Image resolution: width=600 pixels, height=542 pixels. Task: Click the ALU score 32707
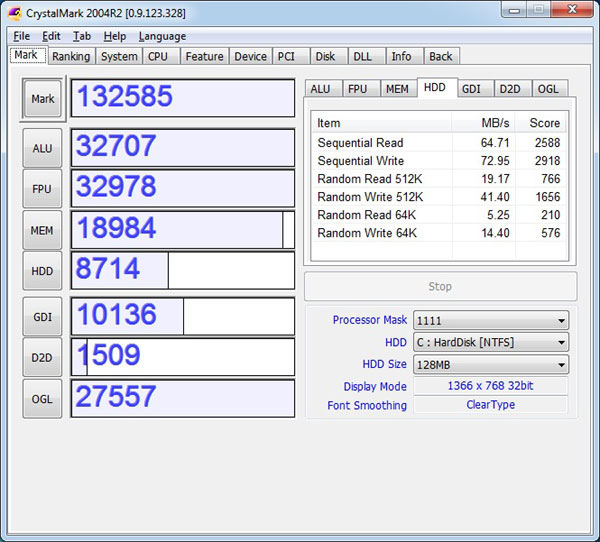183,148
